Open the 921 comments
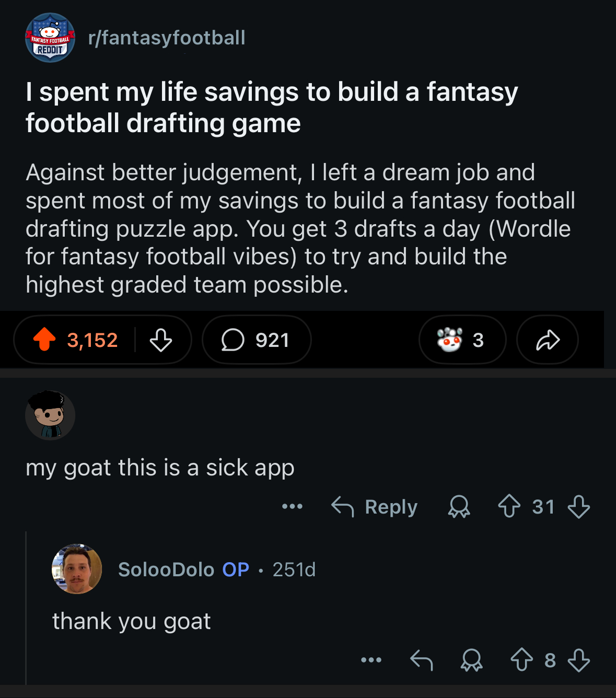 pyautogui.click(x=257, y=340)
